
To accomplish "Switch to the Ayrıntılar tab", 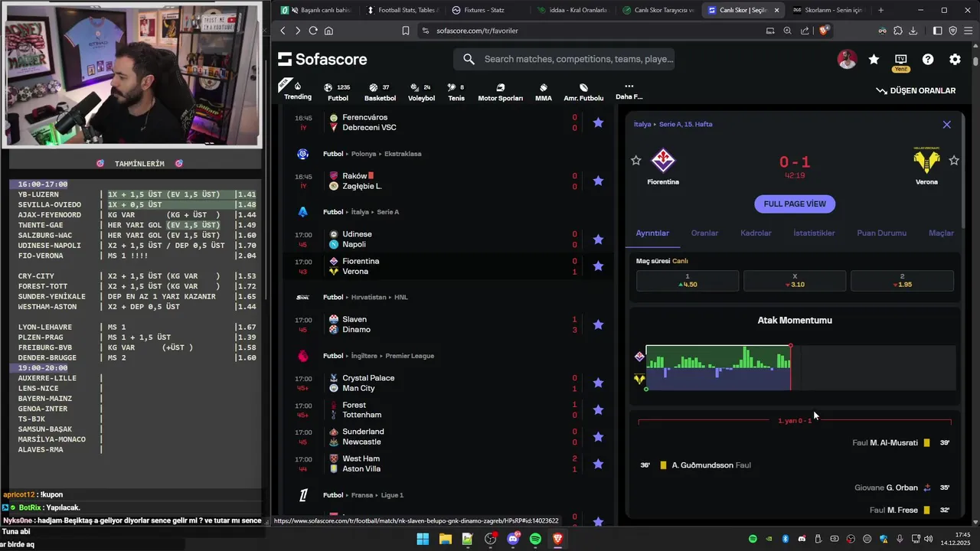I will point(652,233).
